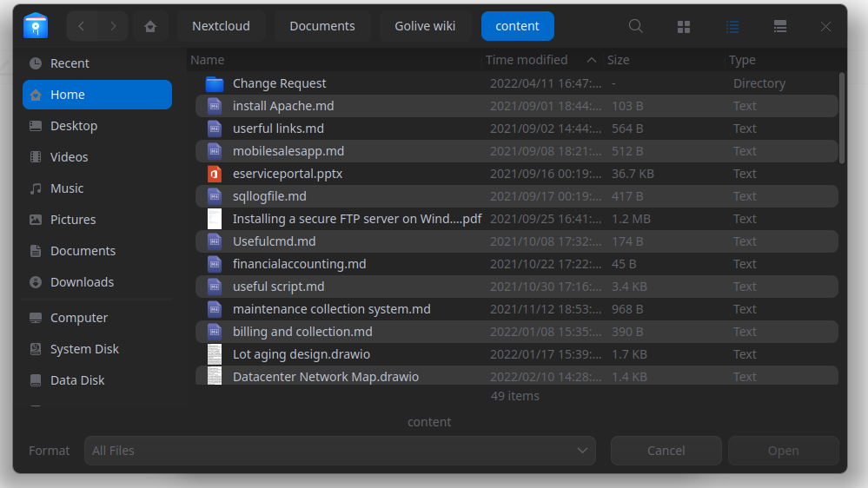Screen dimensions: 868x488
Task: Click the Change Request folder icon
Action: [x=215, y=83]
